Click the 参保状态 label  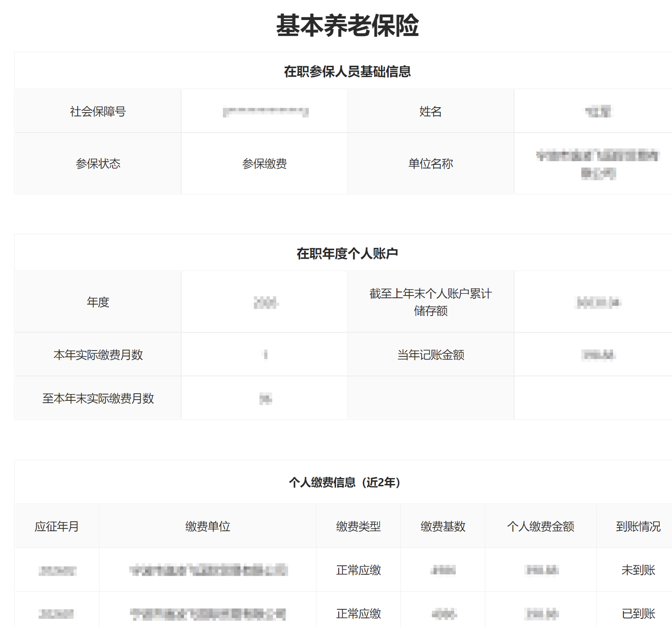coord(97,163)
